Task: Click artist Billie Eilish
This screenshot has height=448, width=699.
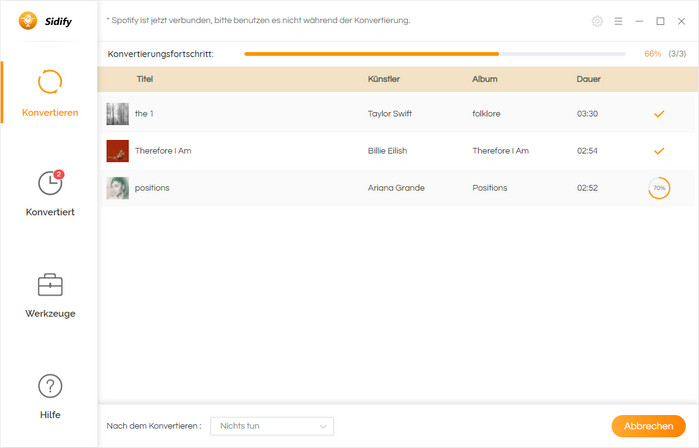Action: pos(387,151)
